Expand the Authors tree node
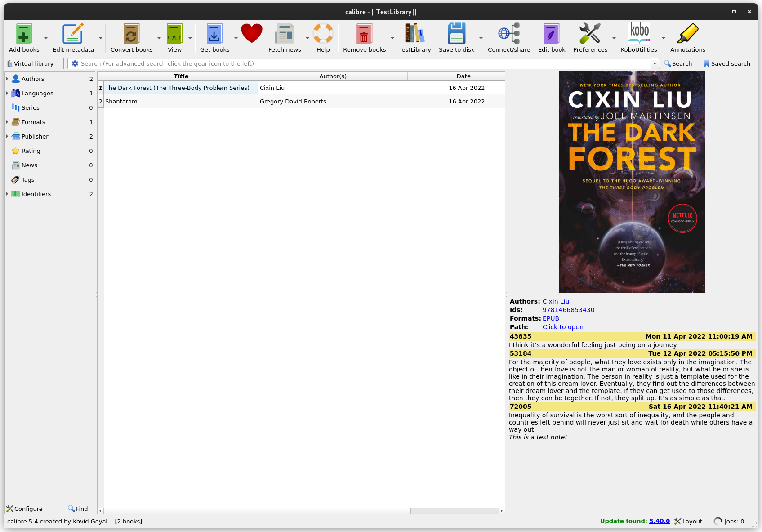 point(7,79)
